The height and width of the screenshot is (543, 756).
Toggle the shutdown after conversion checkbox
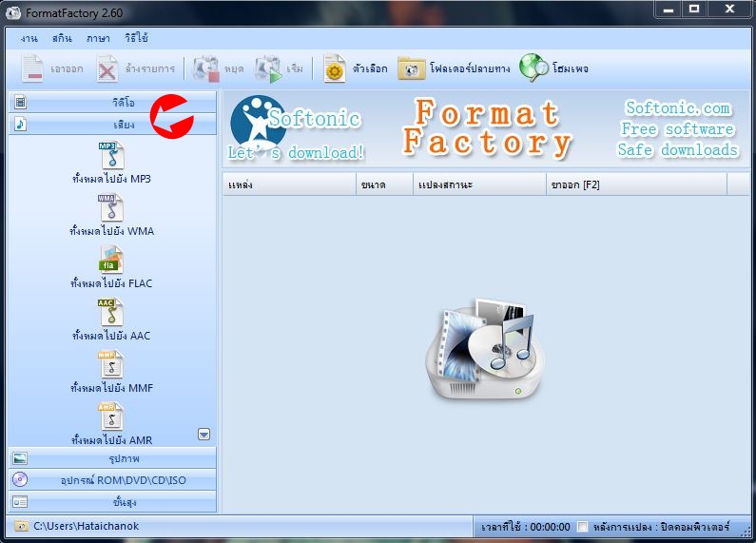coord(582,527)
